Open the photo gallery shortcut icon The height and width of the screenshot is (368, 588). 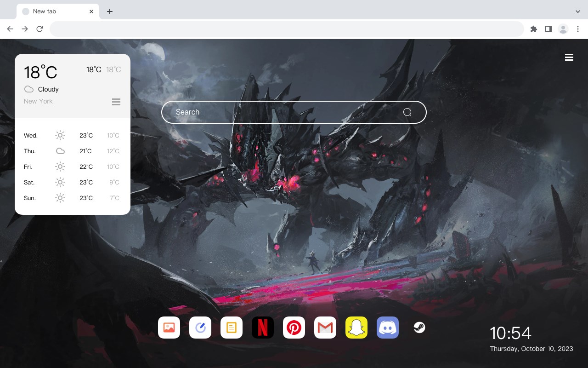tap(169, 328)
